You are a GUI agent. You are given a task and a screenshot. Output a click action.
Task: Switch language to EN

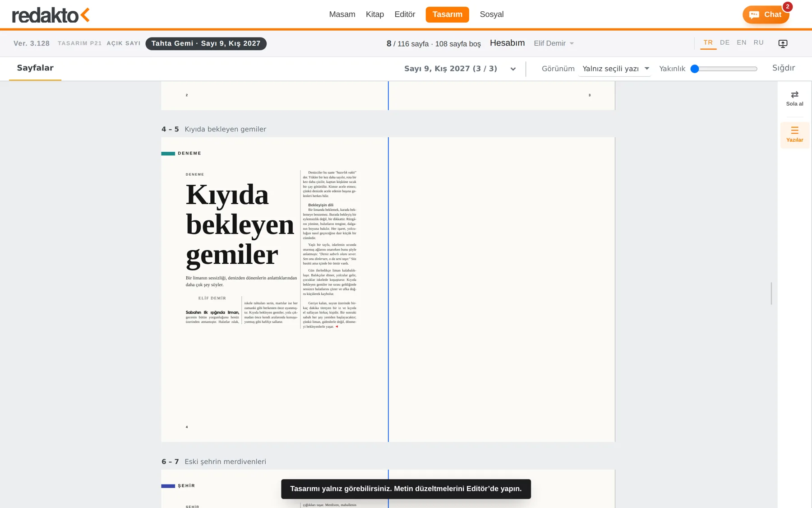[742, 42]
